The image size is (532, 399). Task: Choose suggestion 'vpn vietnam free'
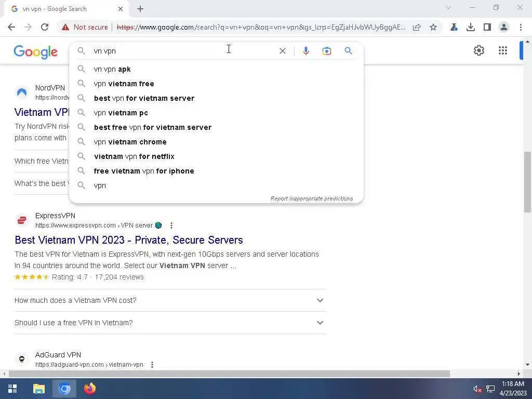coord(216,84)
